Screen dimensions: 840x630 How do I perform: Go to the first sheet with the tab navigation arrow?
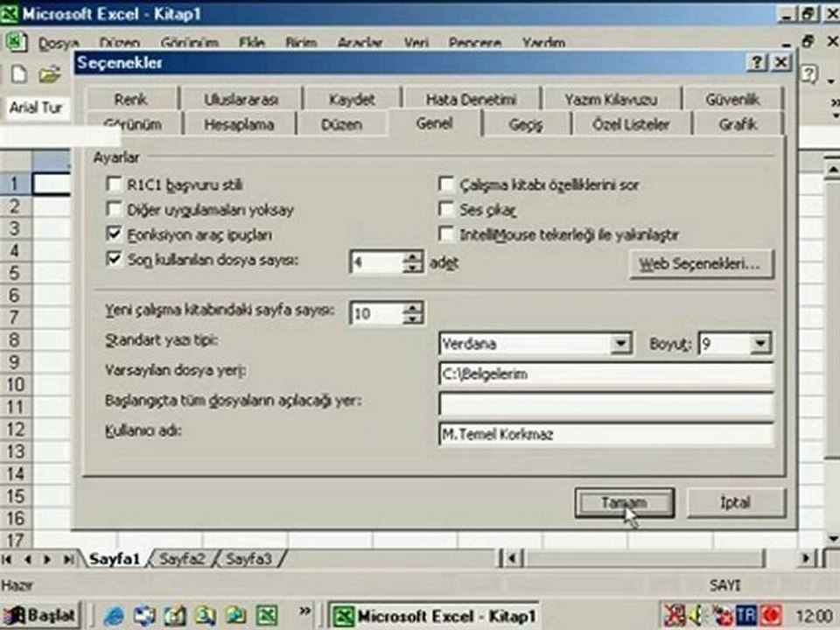click(8, 559)
